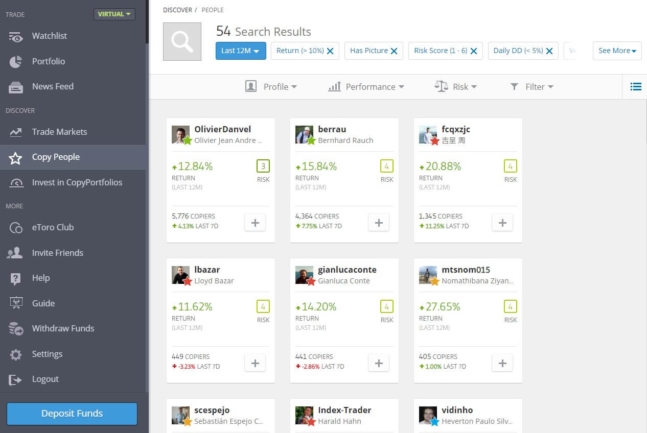Open OlivierDanvel profile name

pyautogui.click(x=223, y=129)
